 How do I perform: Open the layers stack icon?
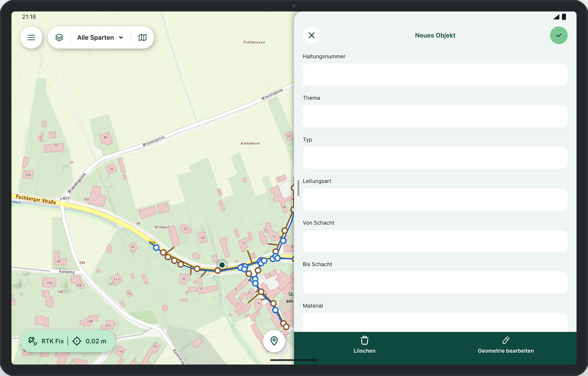(x=59, y=38)
